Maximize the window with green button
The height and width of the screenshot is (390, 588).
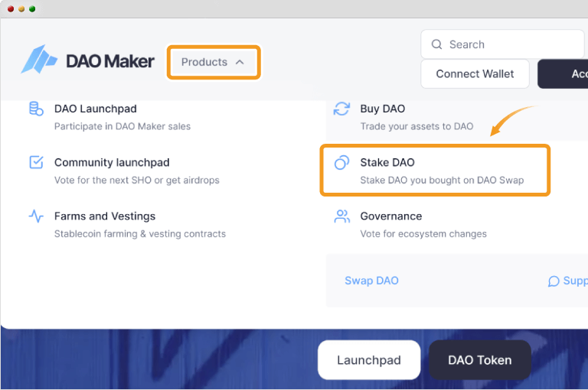click(x=32, y=9)
